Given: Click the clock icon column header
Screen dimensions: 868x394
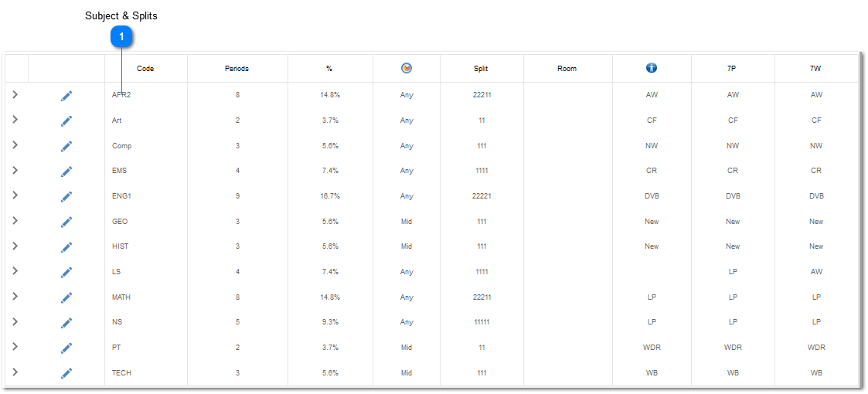Looking at the screenshot, I should 407,68.
